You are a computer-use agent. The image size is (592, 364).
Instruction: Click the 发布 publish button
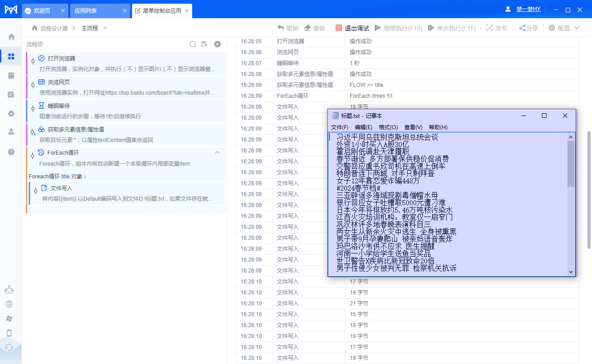coord(496,28)
